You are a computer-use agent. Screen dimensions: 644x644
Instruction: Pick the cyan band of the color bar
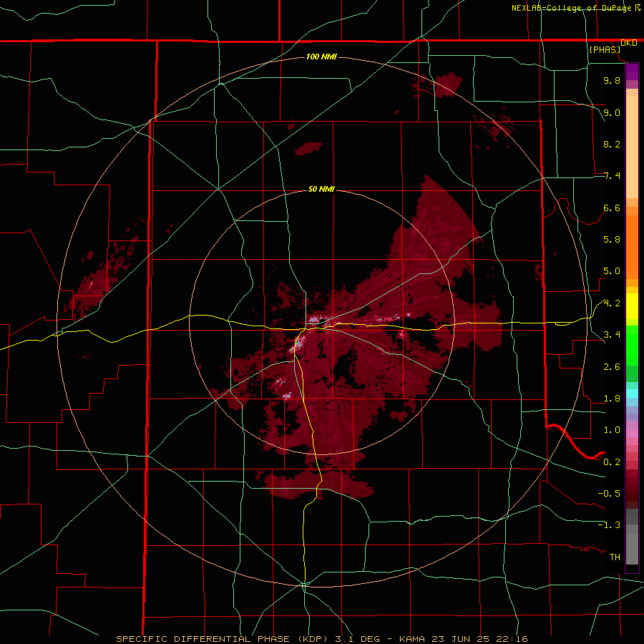(x=632, y=394)
